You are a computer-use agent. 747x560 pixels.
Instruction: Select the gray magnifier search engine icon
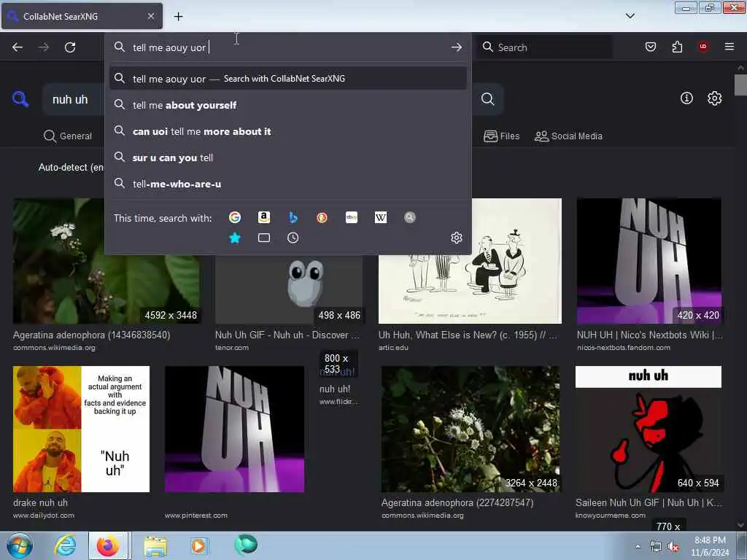(410, 217)
